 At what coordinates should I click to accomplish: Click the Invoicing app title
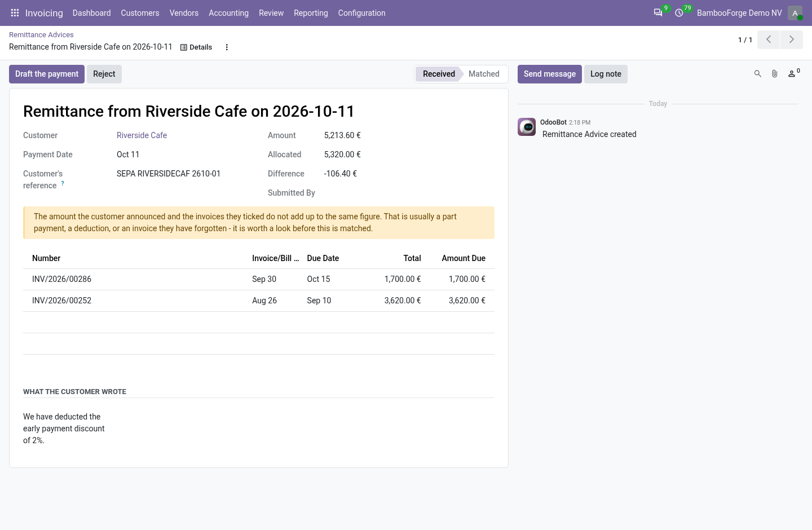coord(44,13)
